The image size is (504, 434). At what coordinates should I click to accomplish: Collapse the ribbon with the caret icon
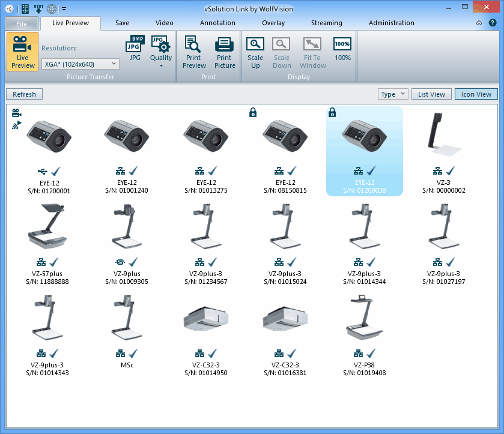tap(479, 23)
